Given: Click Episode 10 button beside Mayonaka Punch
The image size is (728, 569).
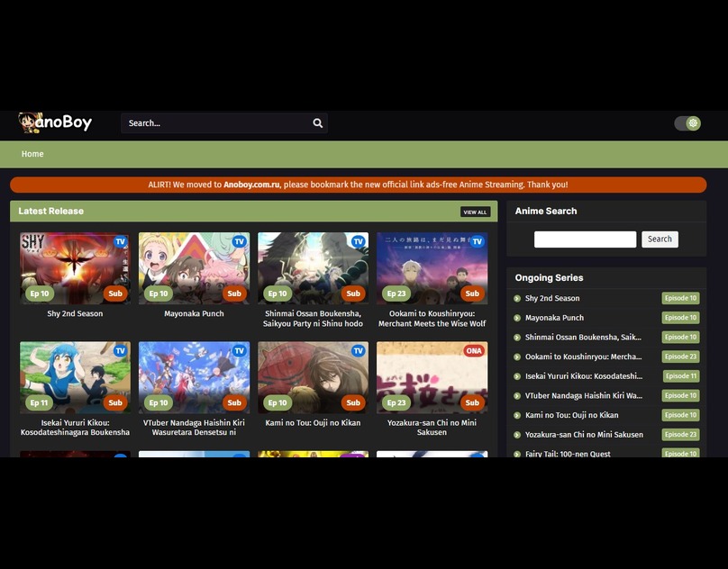Looking at the screenshot, I should pos(680,318).
